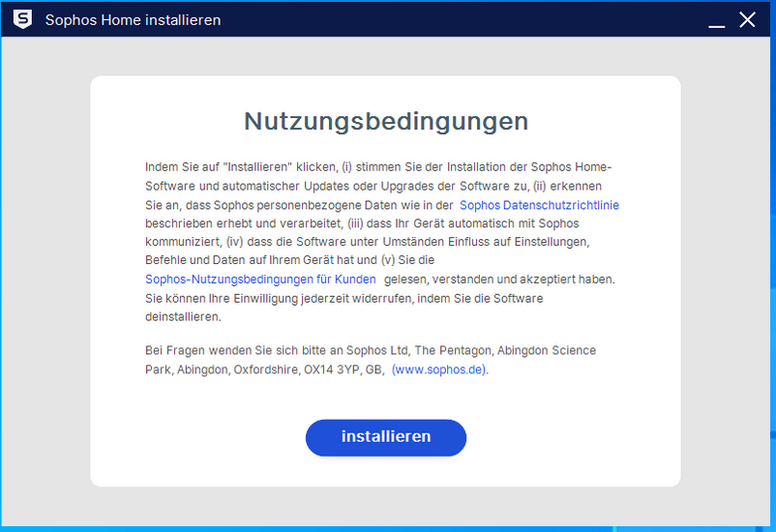Viewport: 776px width, 532px height.
Task: Click the Nutzungsbedingungen heading
Action: [x=386, y=121]
